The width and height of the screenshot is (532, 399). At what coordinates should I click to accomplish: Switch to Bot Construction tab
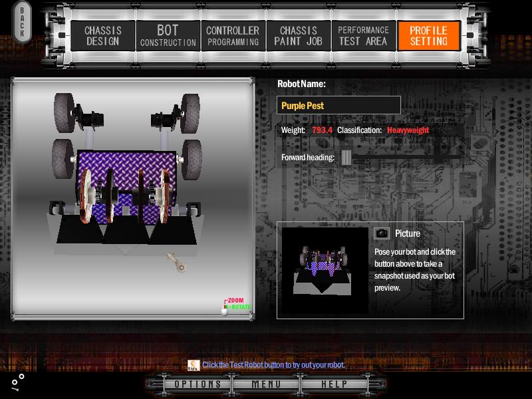point(168,36)
